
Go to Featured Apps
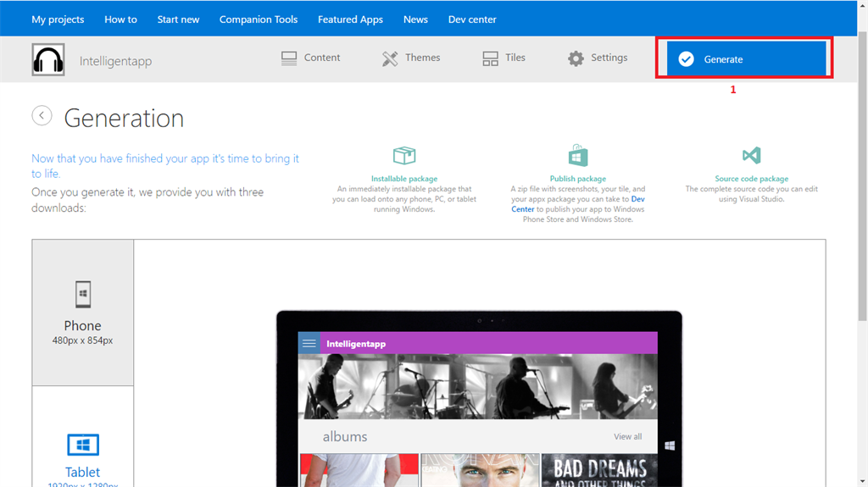click(350, 19)
